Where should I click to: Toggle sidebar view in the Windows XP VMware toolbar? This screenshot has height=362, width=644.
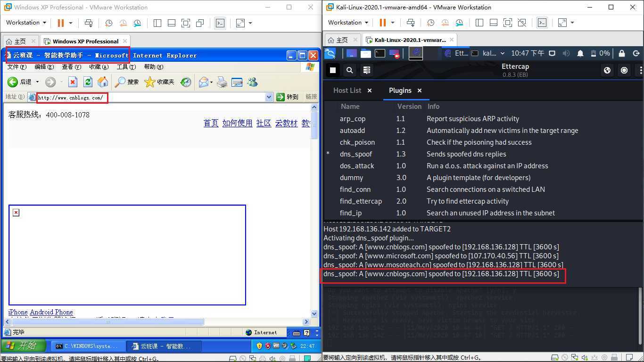click(x=157, y=23)
